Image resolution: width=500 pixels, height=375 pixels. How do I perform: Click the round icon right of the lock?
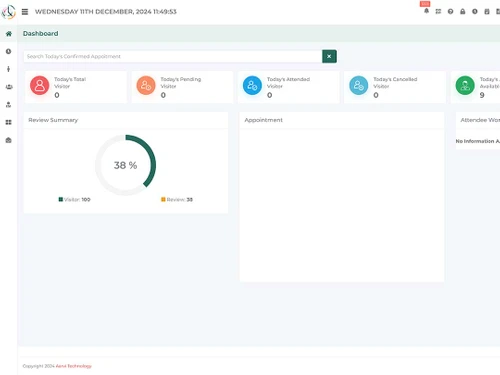coord(475,11)
